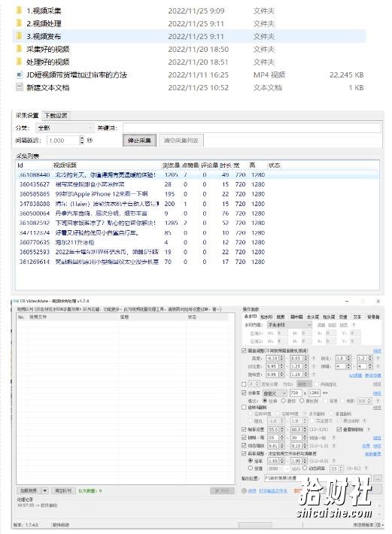
Task: Click the 停止采集 button
Action: coord(139,141)
